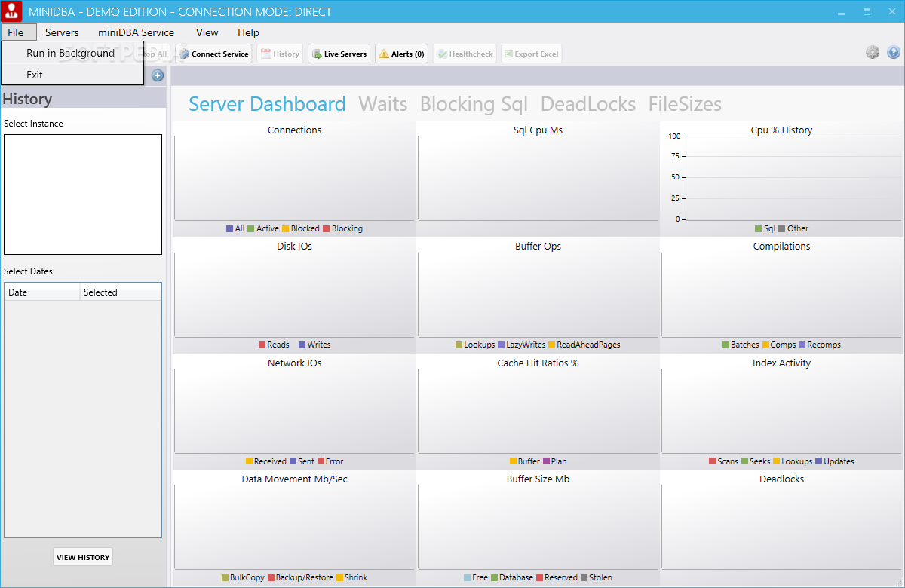Switch to the Server Dashboard tab
This screenshot has height=588, width=905.
tap(267, 104)
